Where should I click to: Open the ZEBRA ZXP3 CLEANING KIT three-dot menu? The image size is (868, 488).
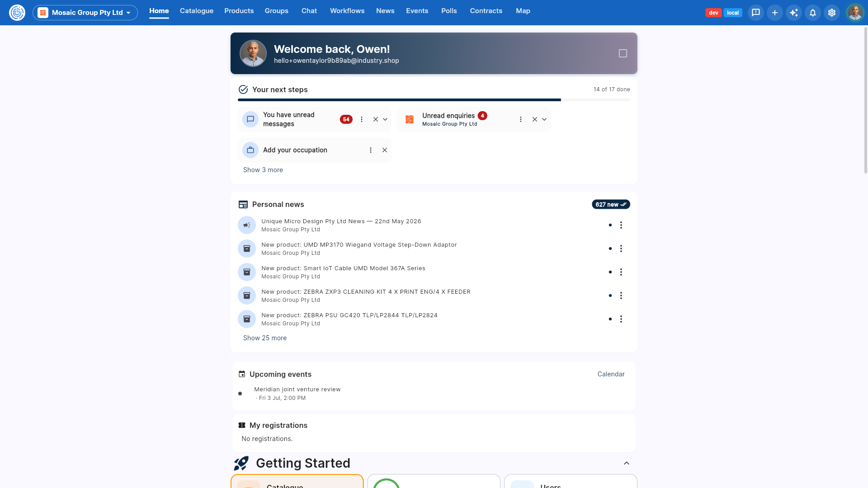pyautogui.click(x=621, y=296)
